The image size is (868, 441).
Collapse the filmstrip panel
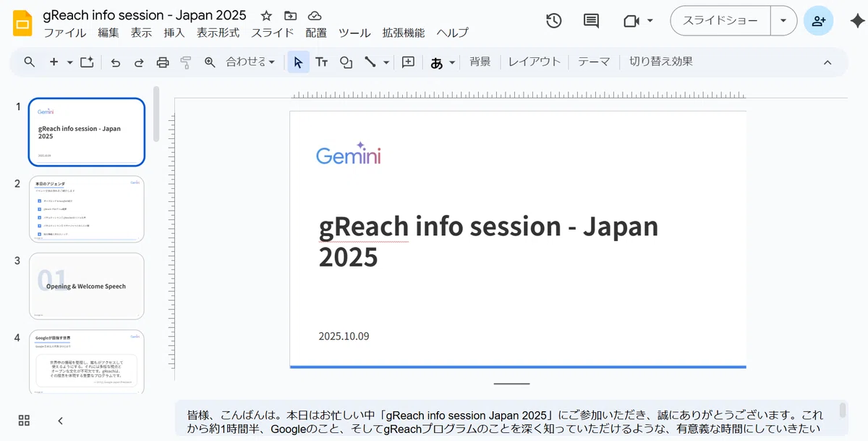click(x=60, y=421)
